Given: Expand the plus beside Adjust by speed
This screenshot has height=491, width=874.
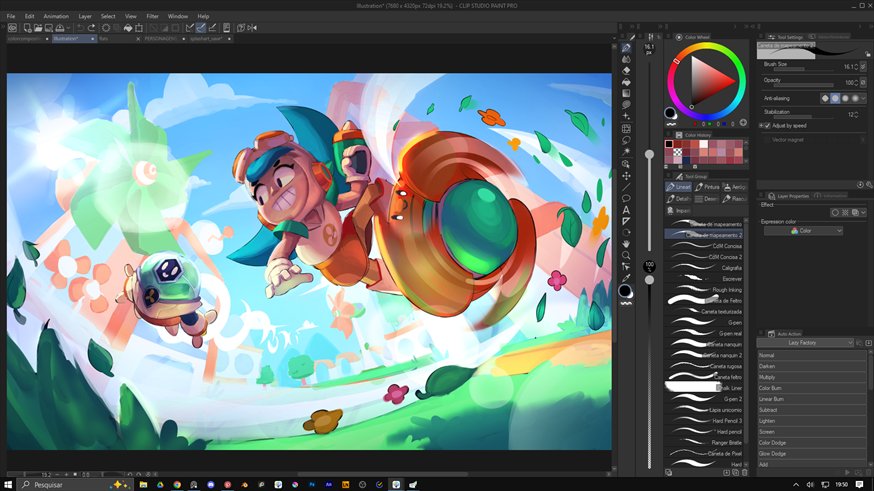Looking at the screenshot, I should pos(761,126).
